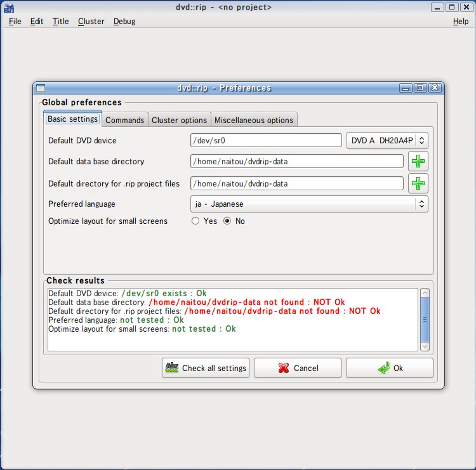Click the 'Optimize layout for small screens' setting label
The height and width of the screenshot is (470, 476).
[108, 221]
